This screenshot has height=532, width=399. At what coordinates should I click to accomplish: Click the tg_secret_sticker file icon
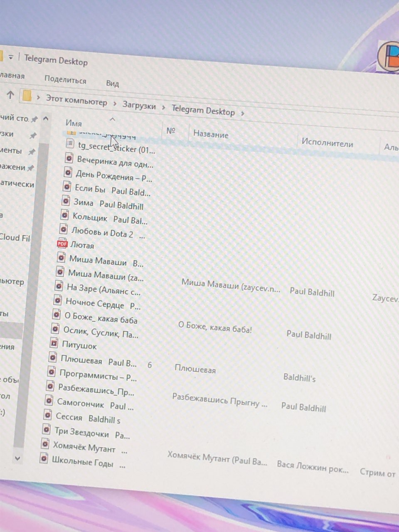tap(71, 144)
